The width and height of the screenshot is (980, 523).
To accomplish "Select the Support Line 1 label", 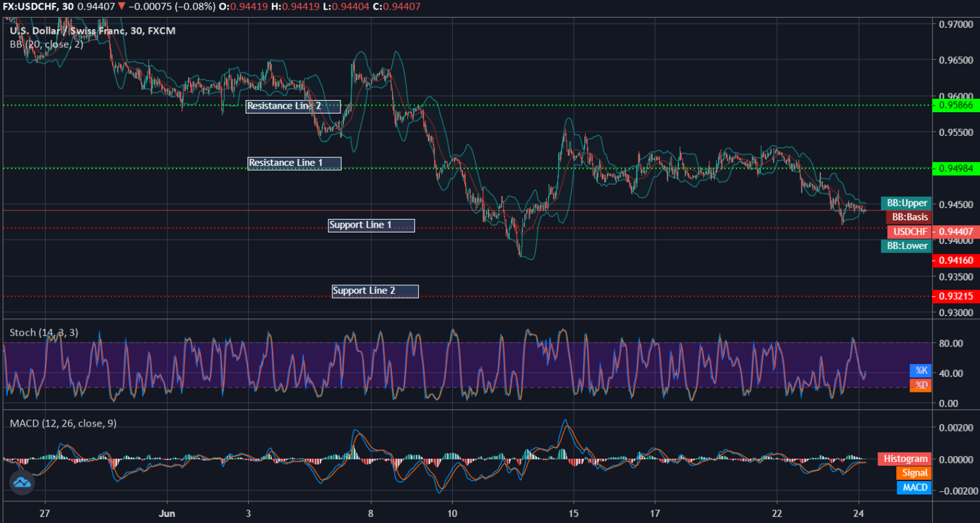I will (371, 225).
